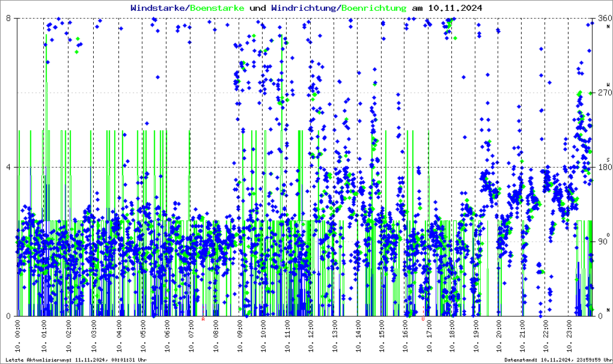Click the '10. 15:00' time axis label
Screen dimensions: 613x364
[382, 336]
